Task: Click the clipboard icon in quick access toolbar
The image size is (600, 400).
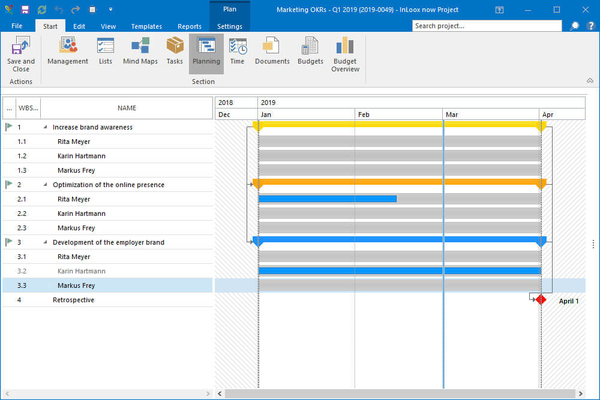Action: 92,10
